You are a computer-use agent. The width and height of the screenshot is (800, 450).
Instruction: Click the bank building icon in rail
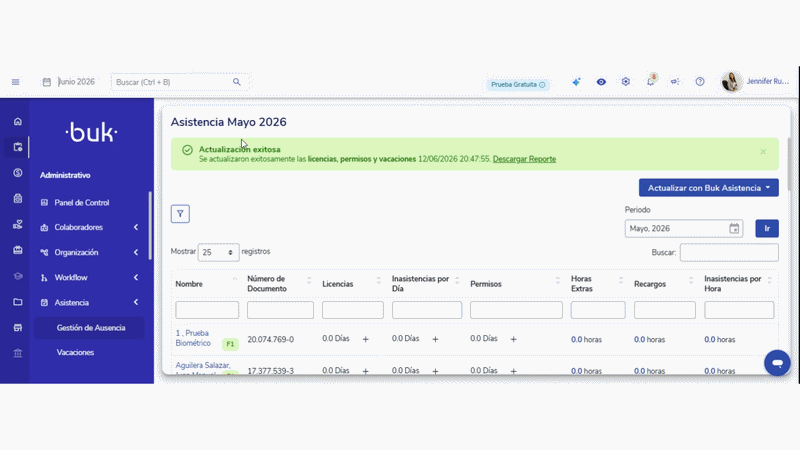point(18,353)
